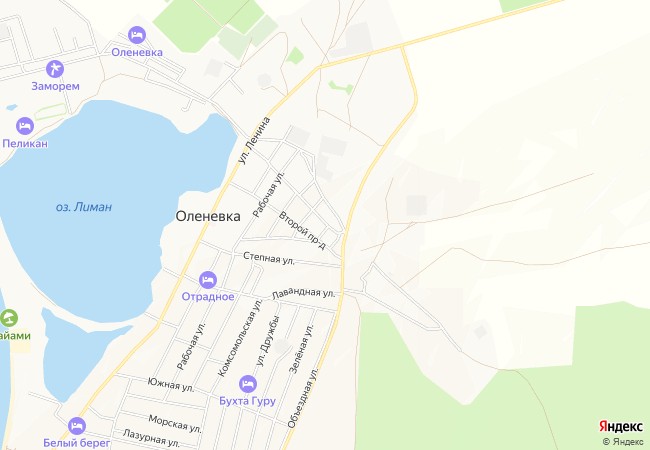Select the Заморем beach icon
This screenshot has height=450, width=650.
pyautogui.click(x=55, y=69)
